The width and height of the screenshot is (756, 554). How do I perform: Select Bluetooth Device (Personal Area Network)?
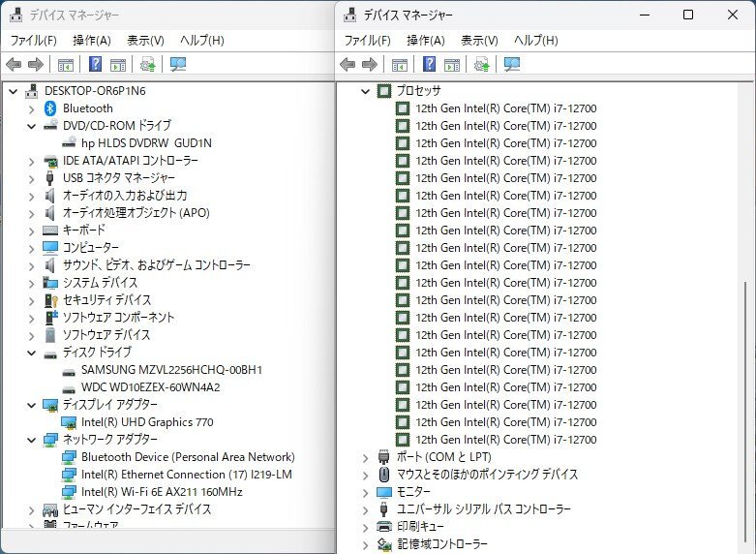[x=188, y=457]
